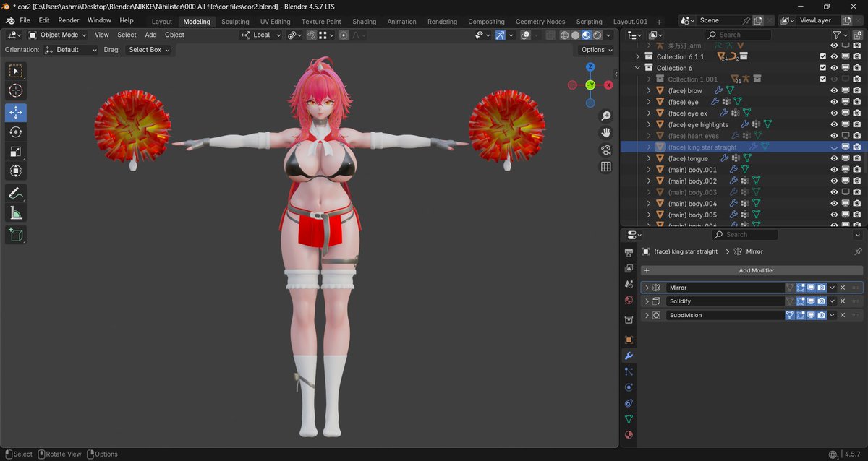Switch to wireframe viewport shading
The height and width of the screenshot is (461, 868).
(x=565, y=35)
